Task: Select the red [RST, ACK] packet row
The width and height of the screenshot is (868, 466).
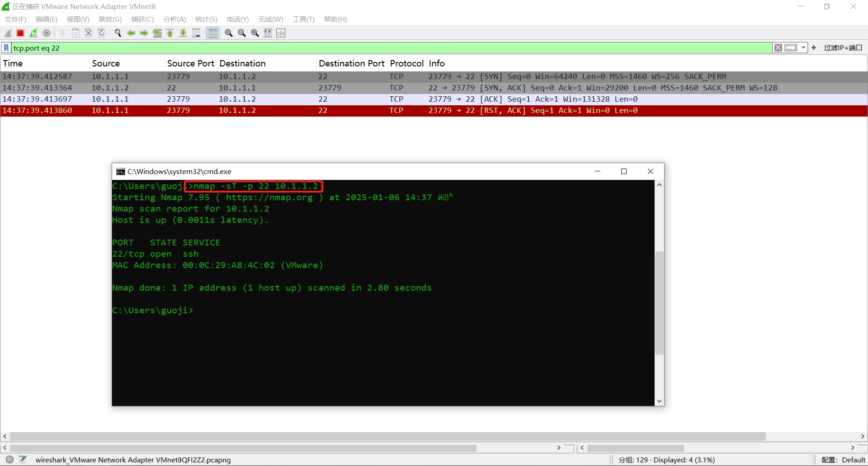Action: click(x=434, y=111)
